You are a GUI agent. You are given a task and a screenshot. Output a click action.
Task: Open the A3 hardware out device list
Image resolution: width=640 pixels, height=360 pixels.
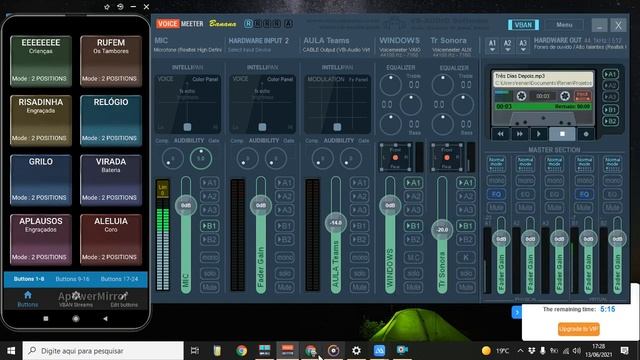coord(523,46)
